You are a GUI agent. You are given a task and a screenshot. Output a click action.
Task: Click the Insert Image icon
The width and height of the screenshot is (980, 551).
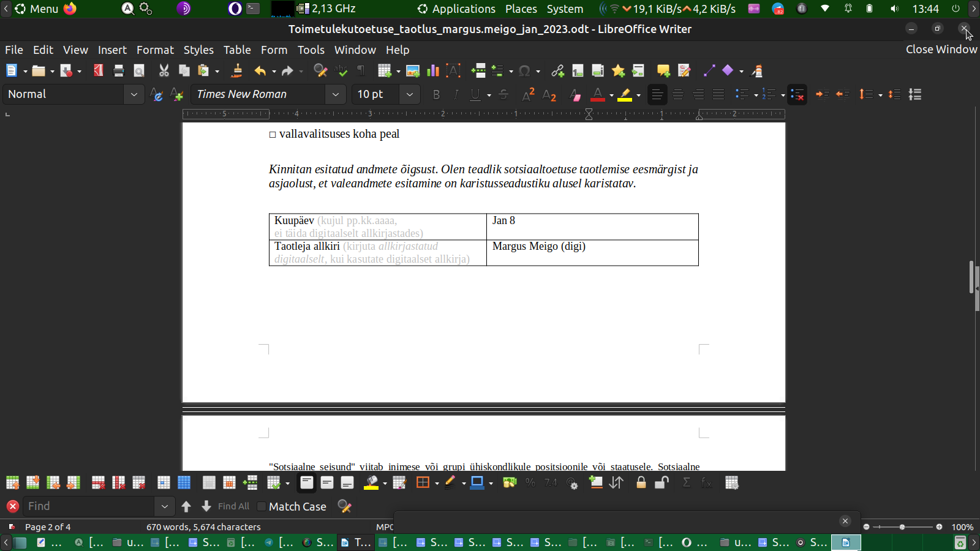click(x=413, y=71)
